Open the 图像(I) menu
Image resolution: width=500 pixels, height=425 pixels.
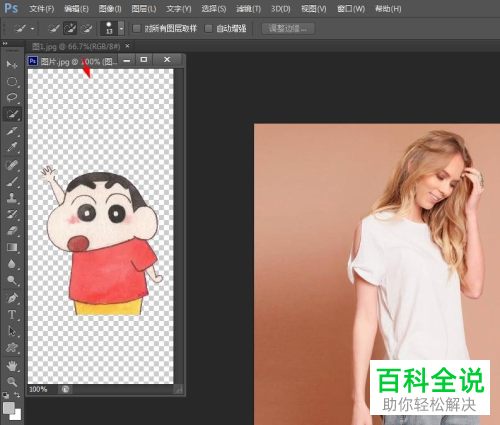(110, 9)
